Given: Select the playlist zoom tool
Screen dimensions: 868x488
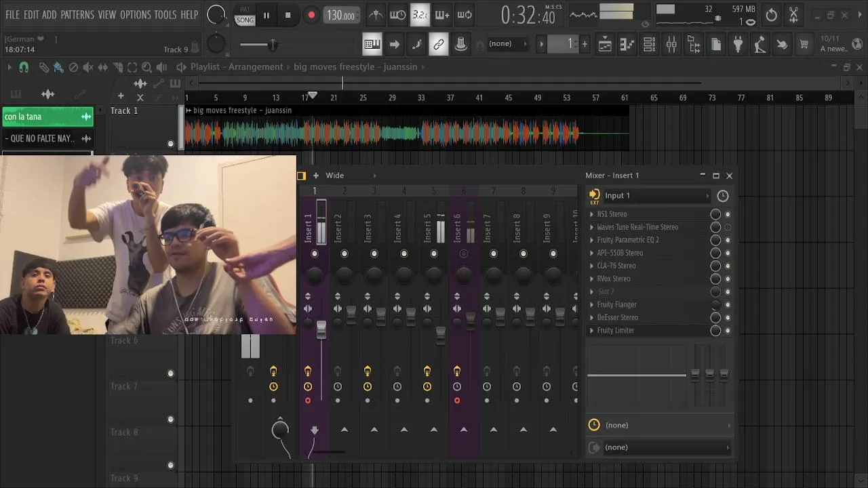Looking at the screenshot, I should (146, 67).
